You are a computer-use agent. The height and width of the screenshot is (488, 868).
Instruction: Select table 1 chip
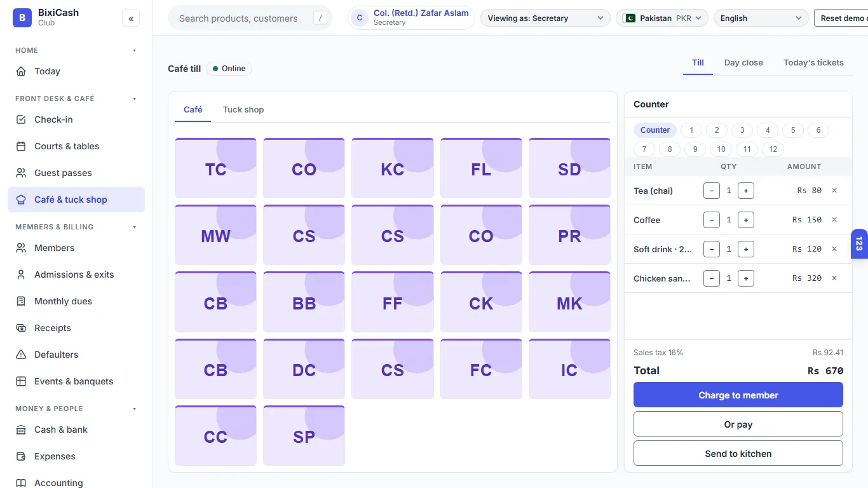point(691,130)
